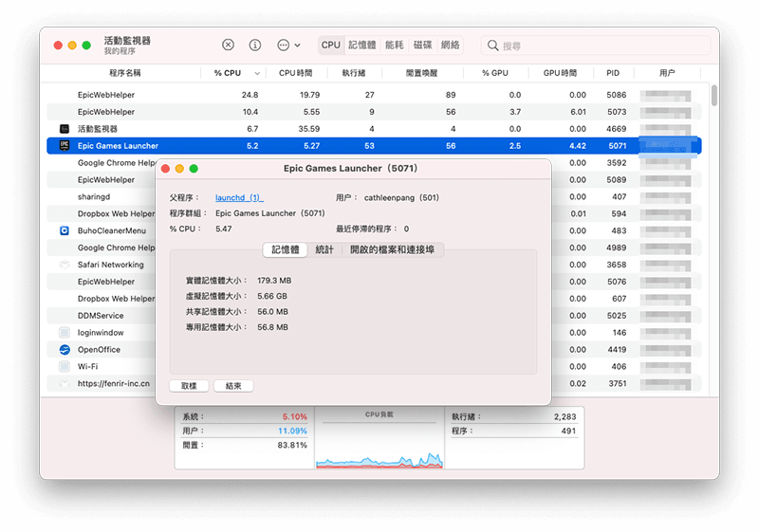
Task: Select the Dropbox Web Helper row PID 594
Action: [102, 213]
